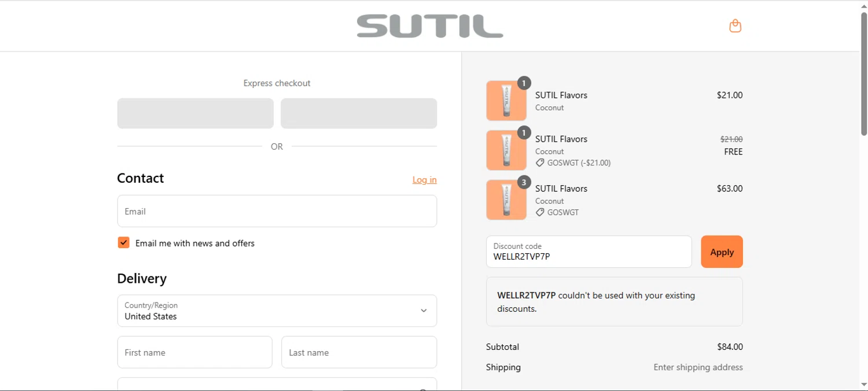Click the crossed-out $21.00 price
Viewport: 868px width, 391px height.
click(731, 139)
